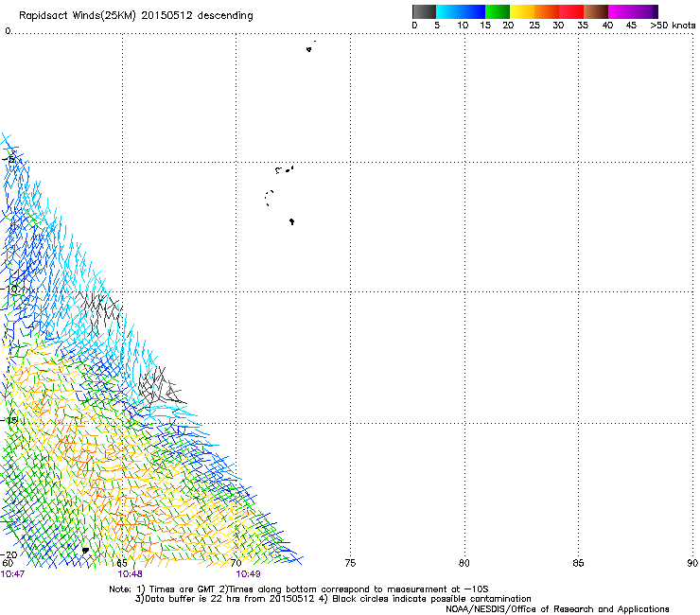Select the '85' longitude axis label

578,563
